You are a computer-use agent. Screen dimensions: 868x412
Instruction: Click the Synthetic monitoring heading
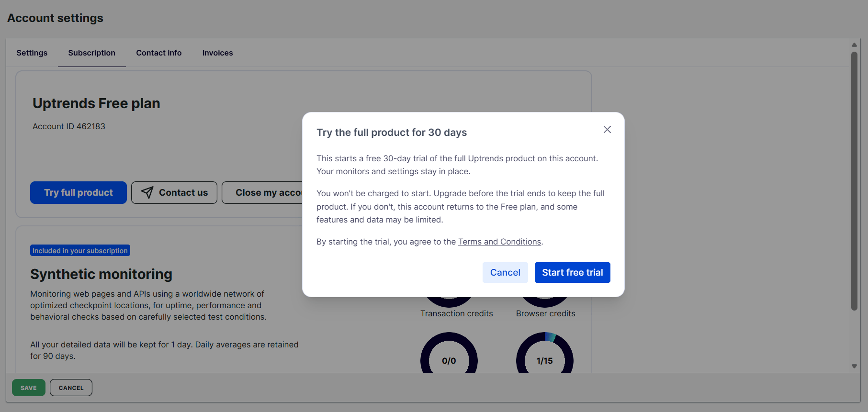point(101,274)
